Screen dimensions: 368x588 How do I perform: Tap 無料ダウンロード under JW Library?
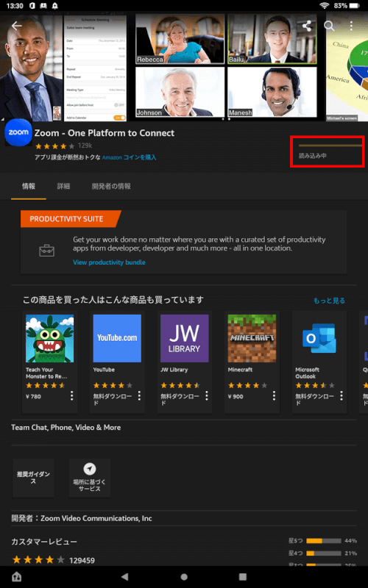click(180, 399)
